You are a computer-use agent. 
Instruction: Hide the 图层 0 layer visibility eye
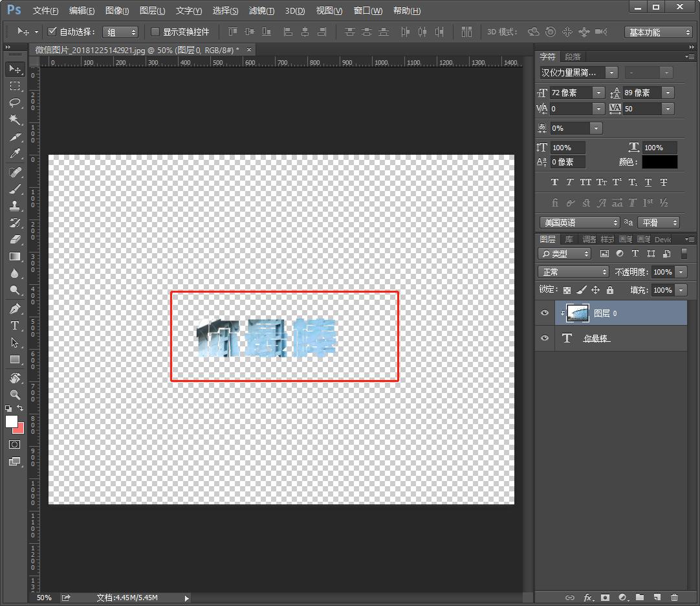[x=545, y=313]
